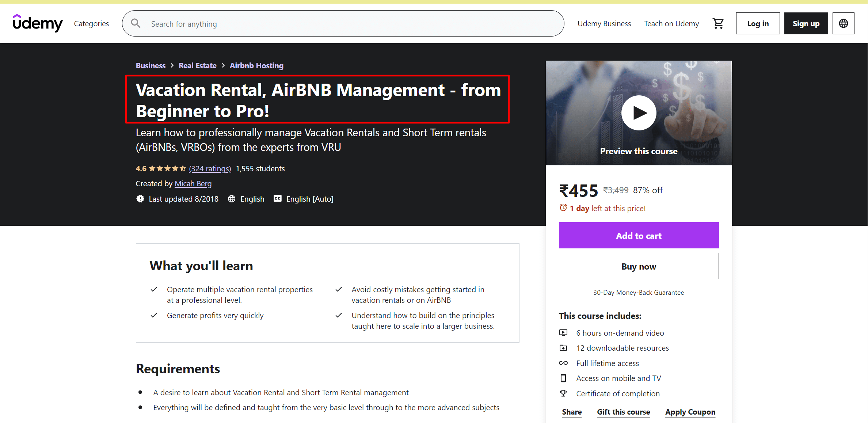This screenshot has height=423, width=868.
Task: Click the Udemy logo
Action: (38, 23)
